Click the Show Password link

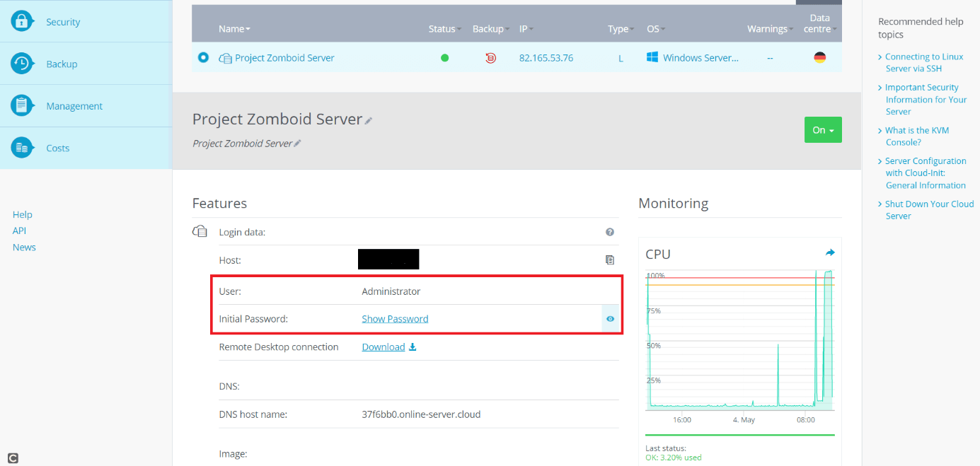click(x=395, y=319)
